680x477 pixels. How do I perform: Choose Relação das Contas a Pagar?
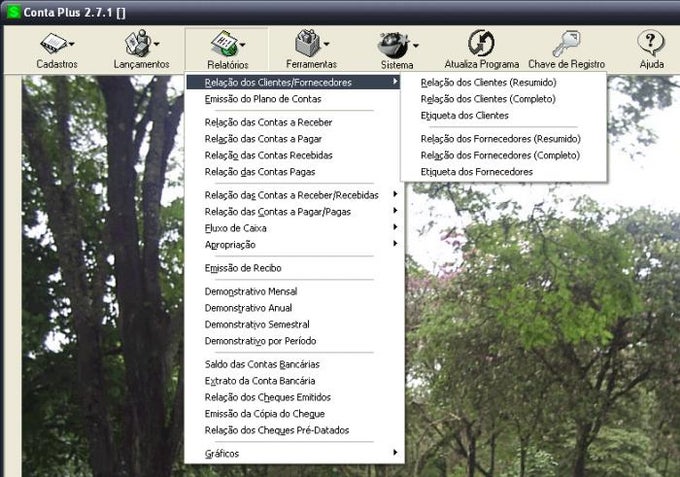click(263, 139)
